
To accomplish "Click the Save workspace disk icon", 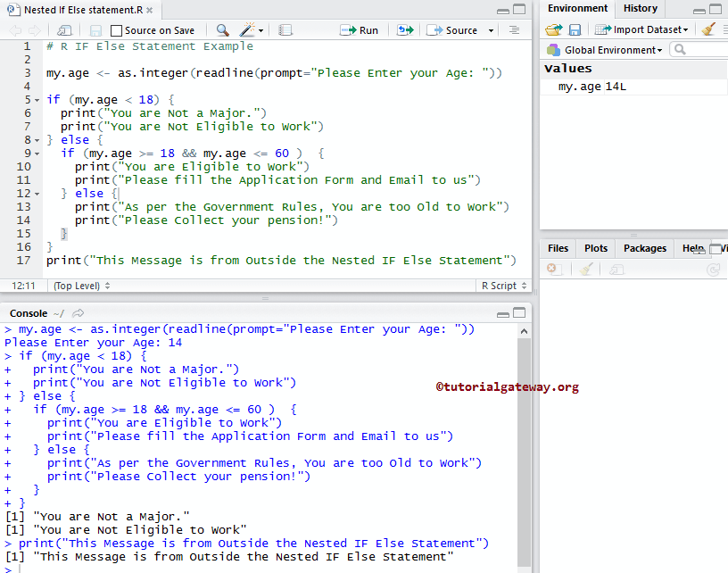I will pos(575,29).
